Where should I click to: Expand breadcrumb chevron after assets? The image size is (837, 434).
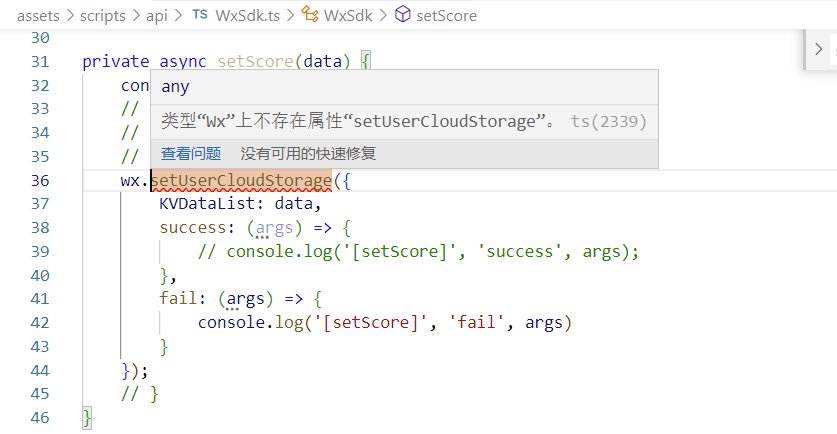click(x=70, y=15)
